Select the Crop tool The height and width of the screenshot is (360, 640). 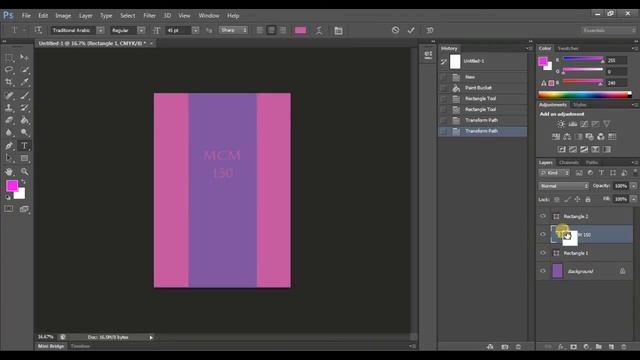[9, 82]
